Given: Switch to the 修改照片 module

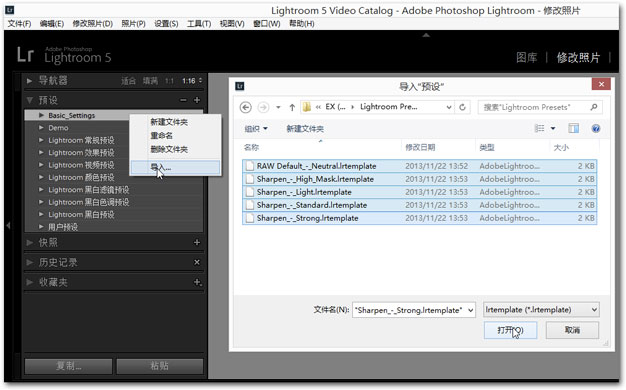Looking at the screenshot, I should coord(578,57).
